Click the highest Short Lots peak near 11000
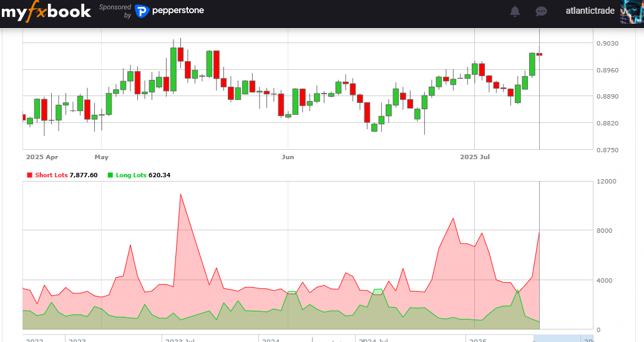This screenshot has height=342, width=644. 180,194
